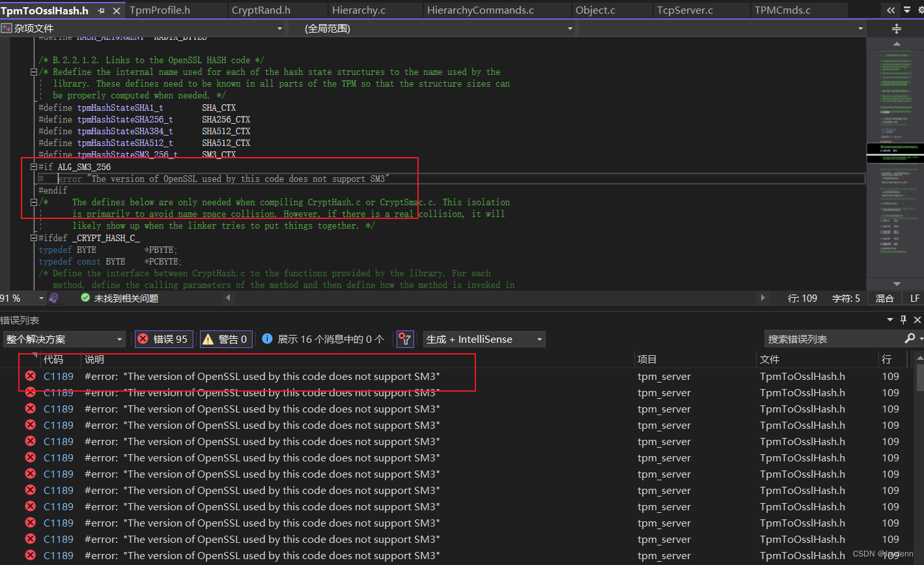
Task: Click the 'B.2.2.1.2. Links to the OpenSSL' comment
Action: [152, 60]
